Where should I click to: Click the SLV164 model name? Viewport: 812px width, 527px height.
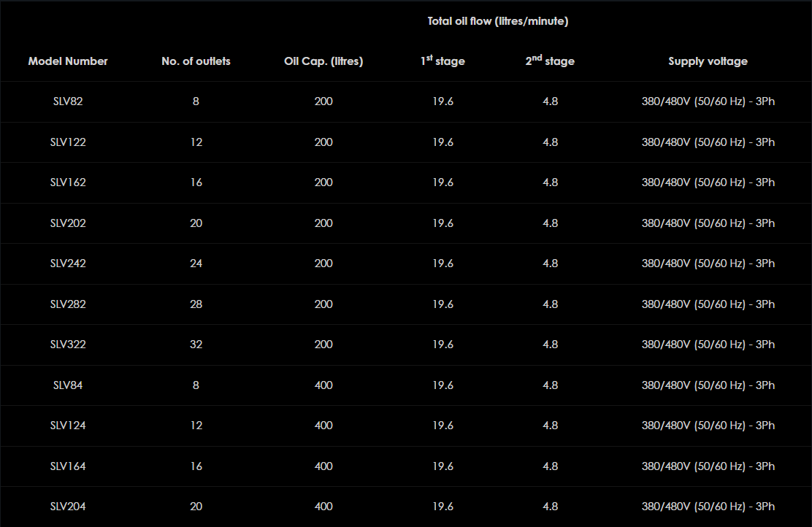click(x=68, y=466)
